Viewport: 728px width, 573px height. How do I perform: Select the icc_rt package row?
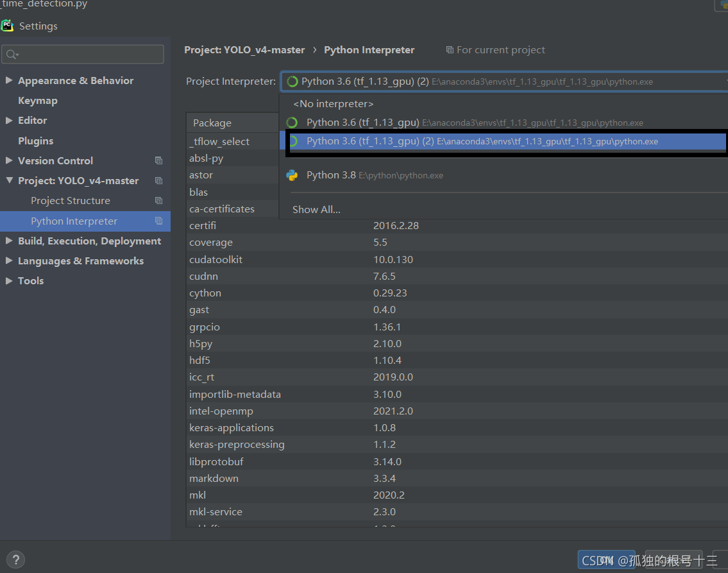(457, 377)
